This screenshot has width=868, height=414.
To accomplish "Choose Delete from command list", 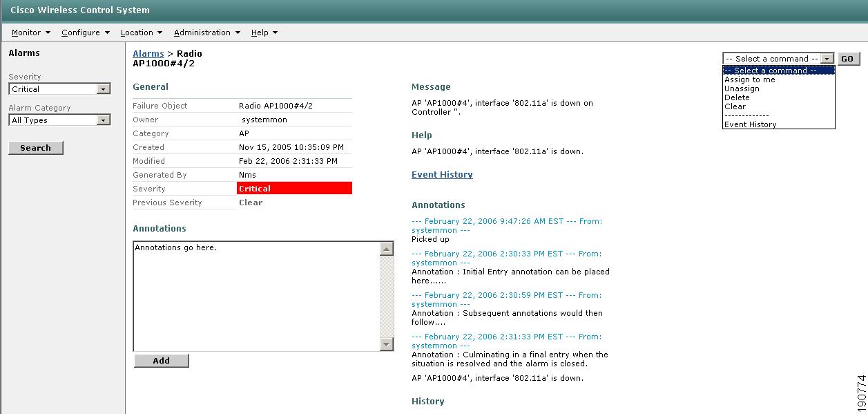I will point(737,97).
